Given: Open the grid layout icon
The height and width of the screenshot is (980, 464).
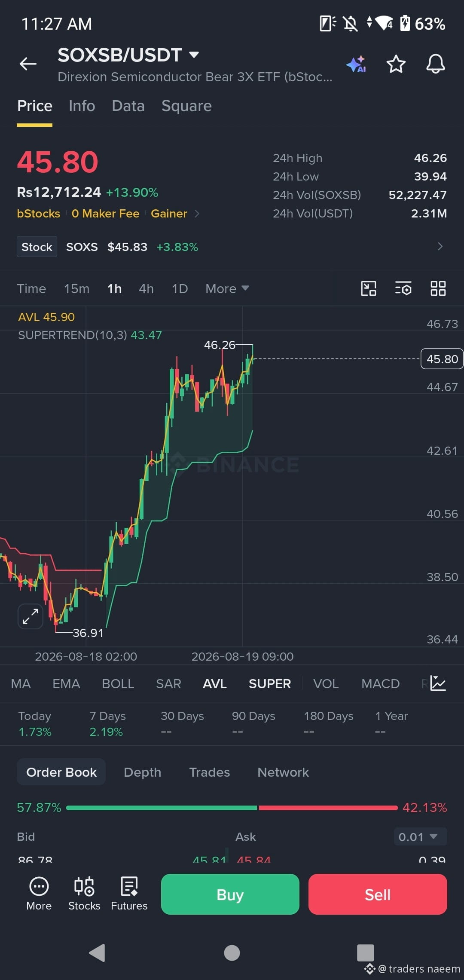Looking at the screenshot, I should click(438, 288).
